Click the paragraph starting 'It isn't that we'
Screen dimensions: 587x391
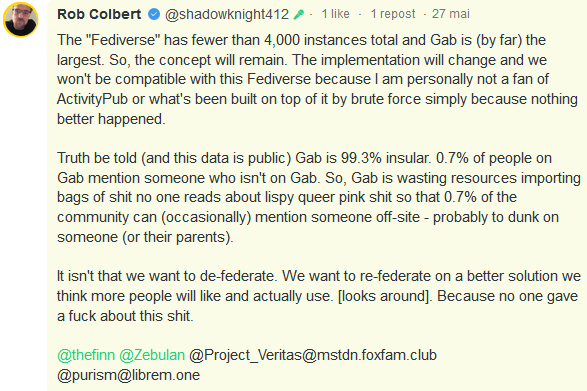click(x=319, y=296)
